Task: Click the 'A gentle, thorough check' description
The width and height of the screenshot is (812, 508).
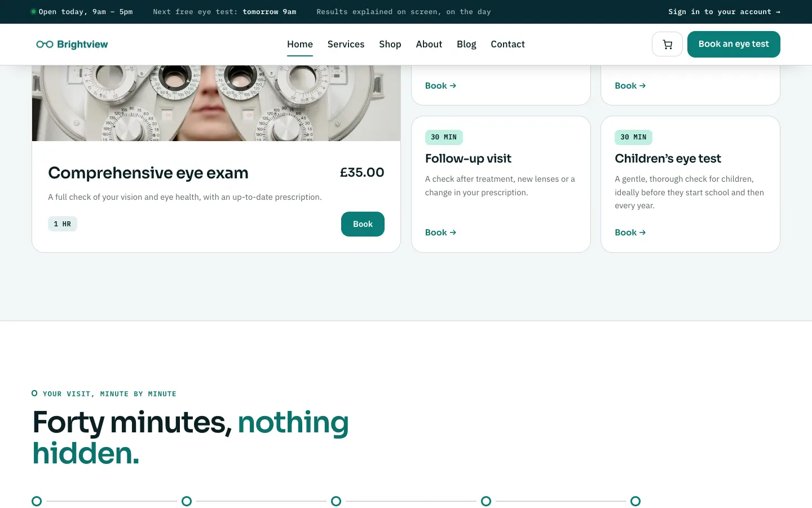Action: [x=689, y=192]
